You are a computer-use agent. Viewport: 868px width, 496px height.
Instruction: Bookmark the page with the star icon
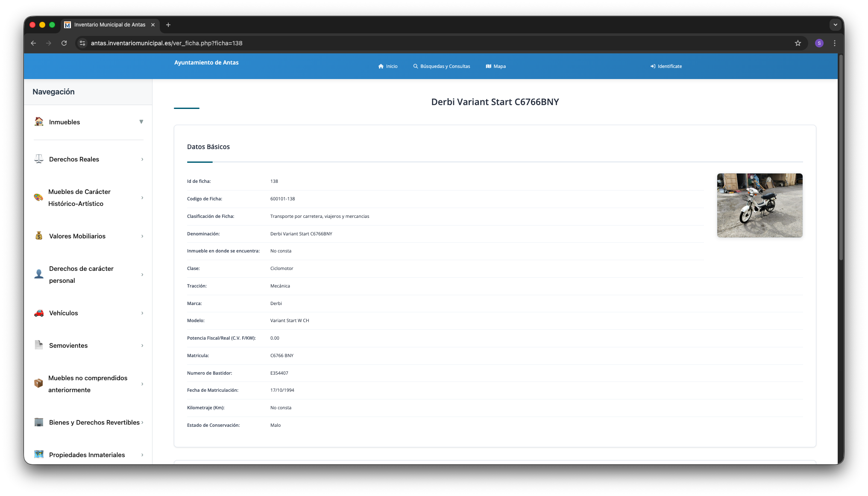798,43
